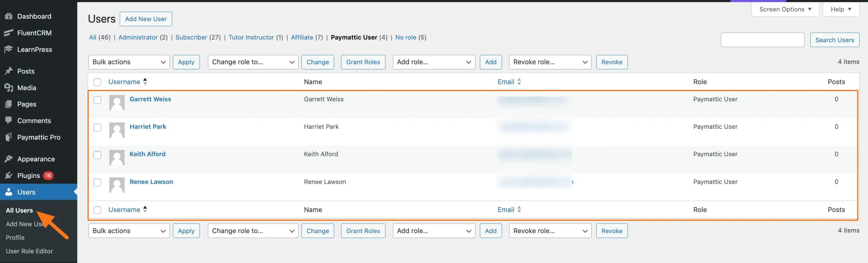Open the top Change role to dropdown
This screenshot has height=263, width=868.
253,62
